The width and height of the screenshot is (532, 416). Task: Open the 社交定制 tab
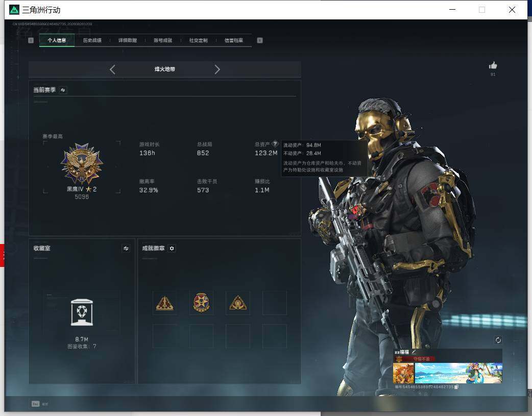(199, 40)
